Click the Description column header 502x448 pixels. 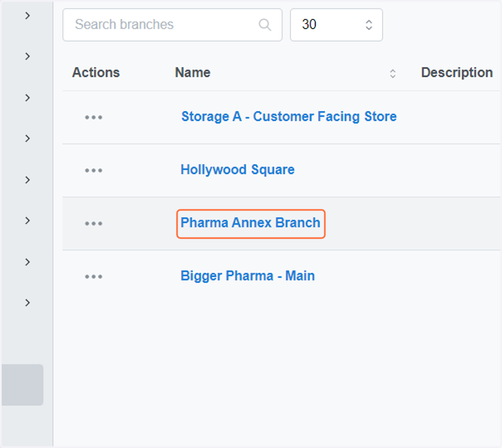point(457,72)
